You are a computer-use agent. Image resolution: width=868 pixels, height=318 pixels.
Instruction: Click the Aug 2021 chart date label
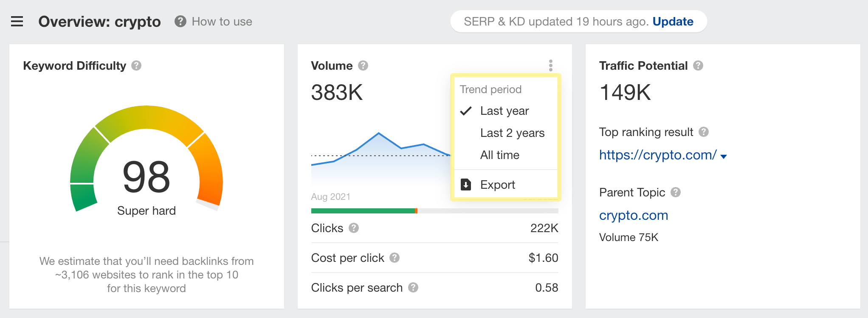330,196
